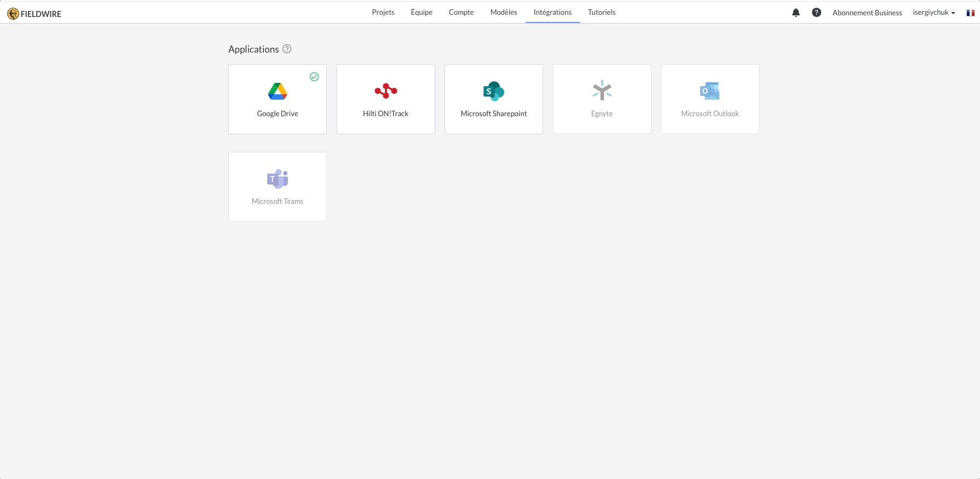Click the Microsoft Outlook logo icon
This screenshot has width=980, height=479.
tap(710, 91)
